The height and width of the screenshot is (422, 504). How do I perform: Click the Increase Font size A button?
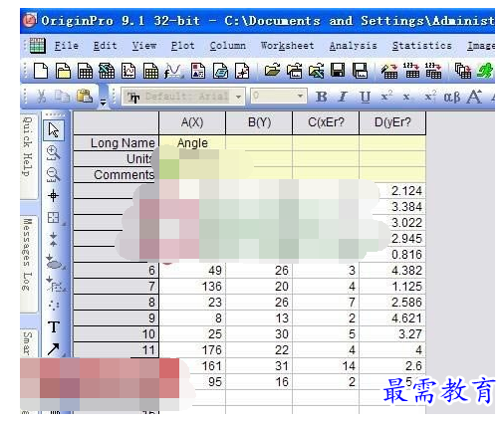[x=474, y=97]
